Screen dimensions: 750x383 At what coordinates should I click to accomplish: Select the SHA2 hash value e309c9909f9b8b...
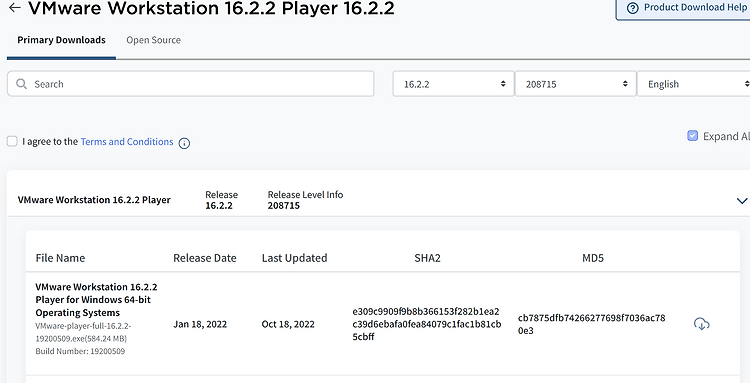(427, 324)
